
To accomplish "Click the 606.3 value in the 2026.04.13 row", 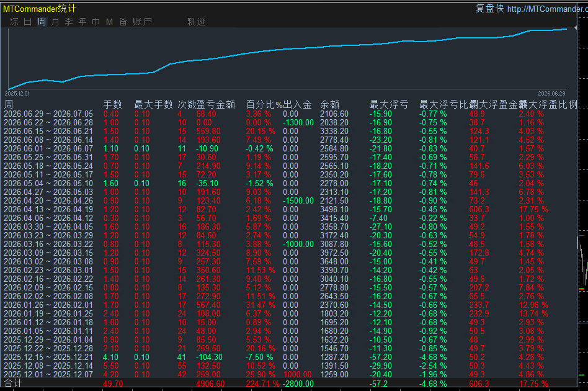I will point(479,209).
